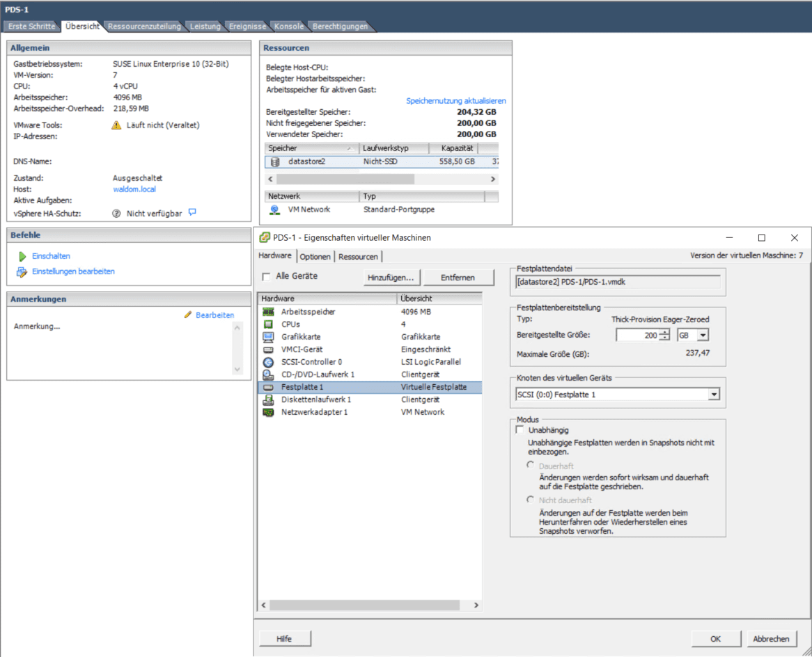The image size is (812, 657).
Task: Click the properties dialog title bar icon
Action: point(265,237)
